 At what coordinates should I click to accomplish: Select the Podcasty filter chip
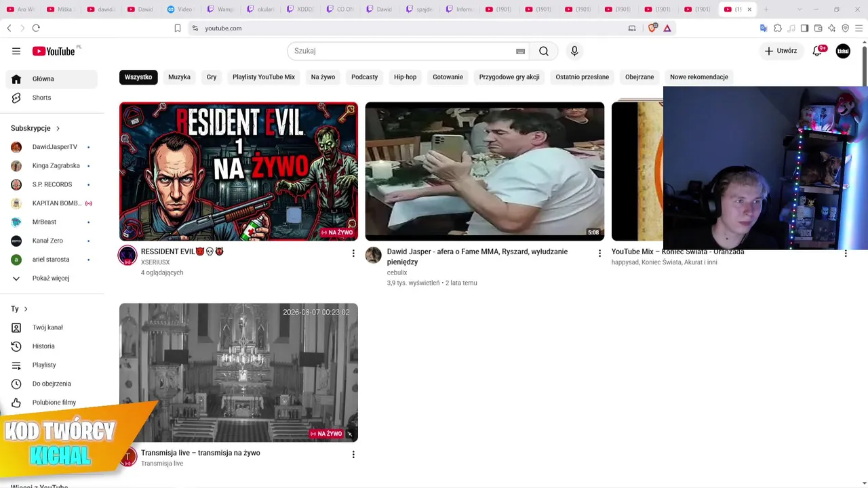point(364,77)
